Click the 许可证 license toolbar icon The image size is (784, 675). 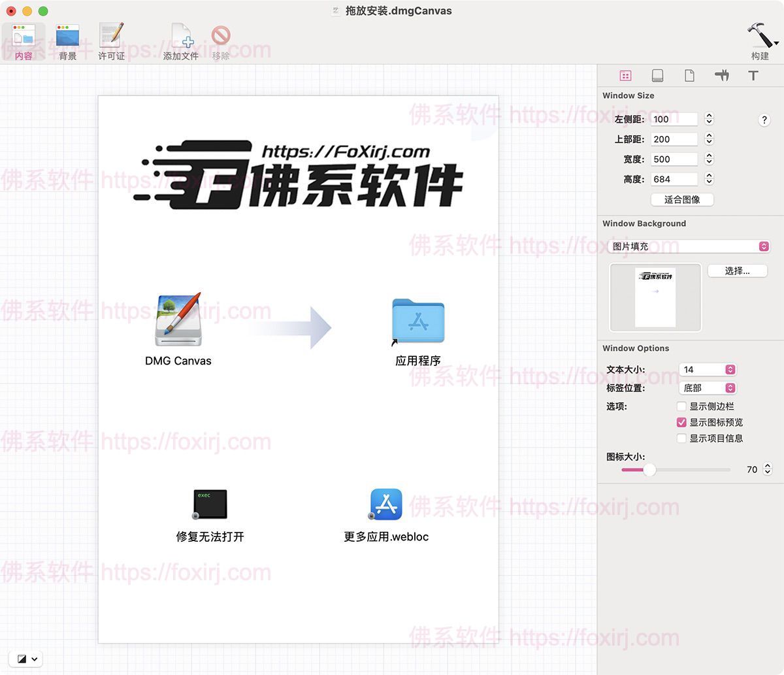point(111,37)
